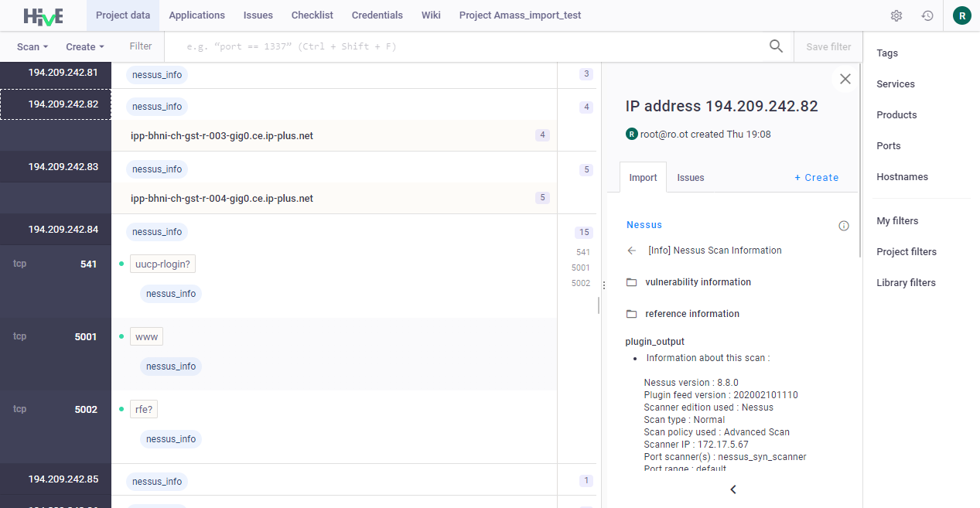
Task: Open the Applications tab
Action: coord(197,15)
